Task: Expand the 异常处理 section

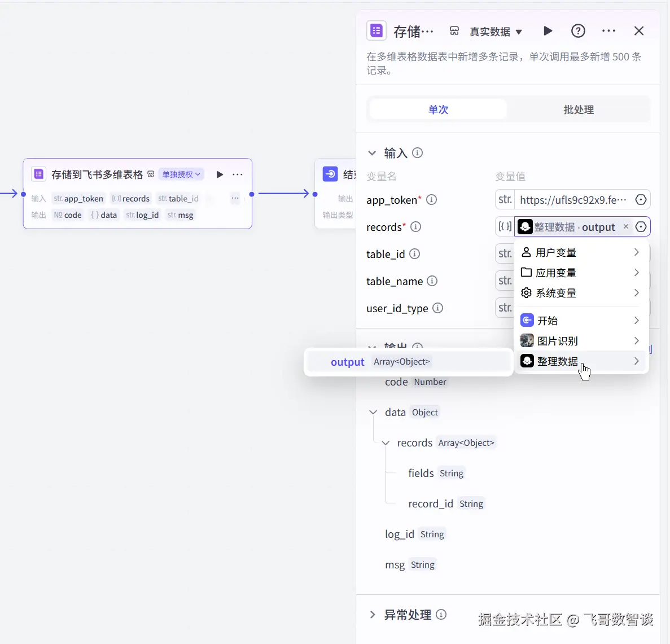Action: click(372, 615)
